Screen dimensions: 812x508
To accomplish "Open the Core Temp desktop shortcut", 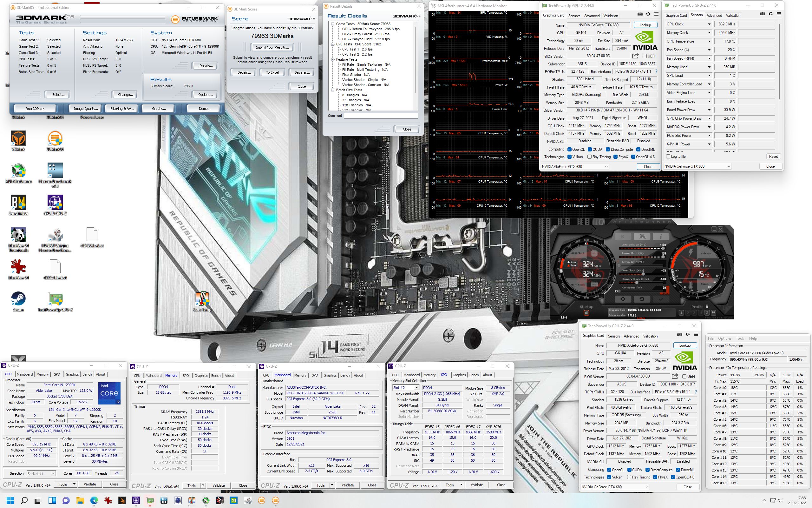I will [202, 302].
